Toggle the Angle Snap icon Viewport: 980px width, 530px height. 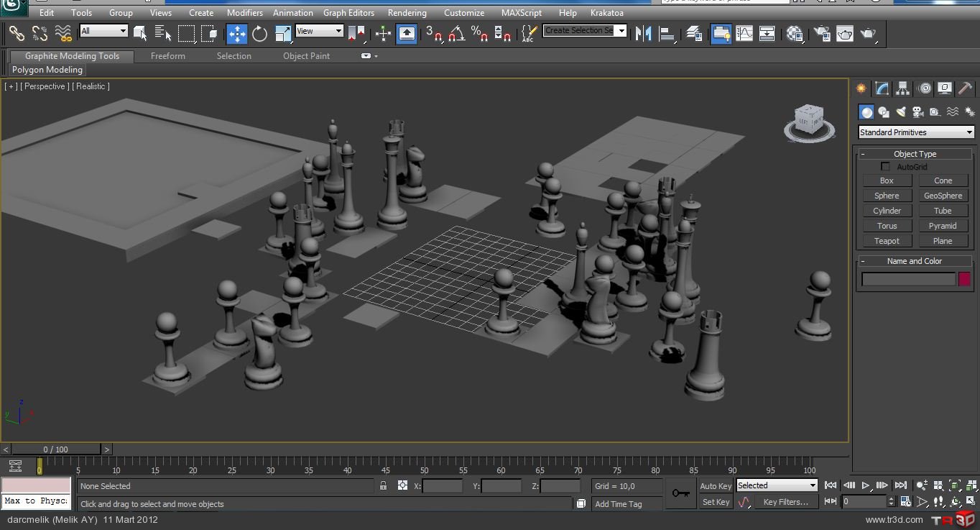[x=456, y=34]
